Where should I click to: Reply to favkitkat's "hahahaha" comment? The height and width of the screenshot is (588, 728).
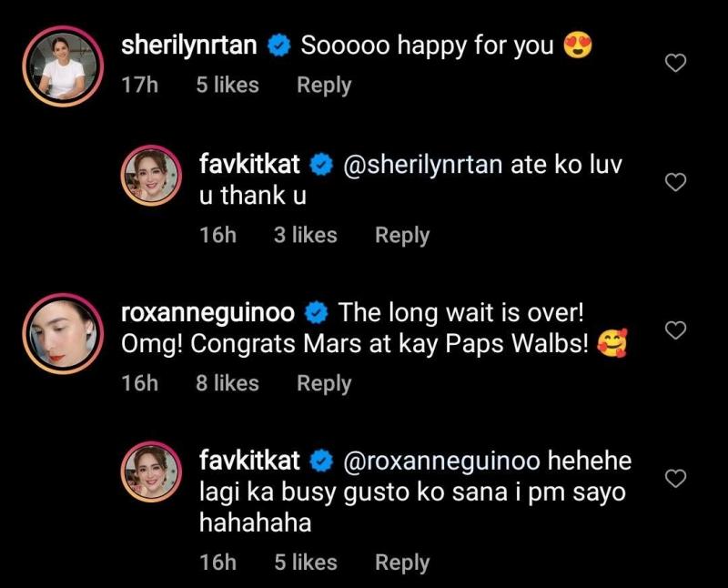coord(402,563)
